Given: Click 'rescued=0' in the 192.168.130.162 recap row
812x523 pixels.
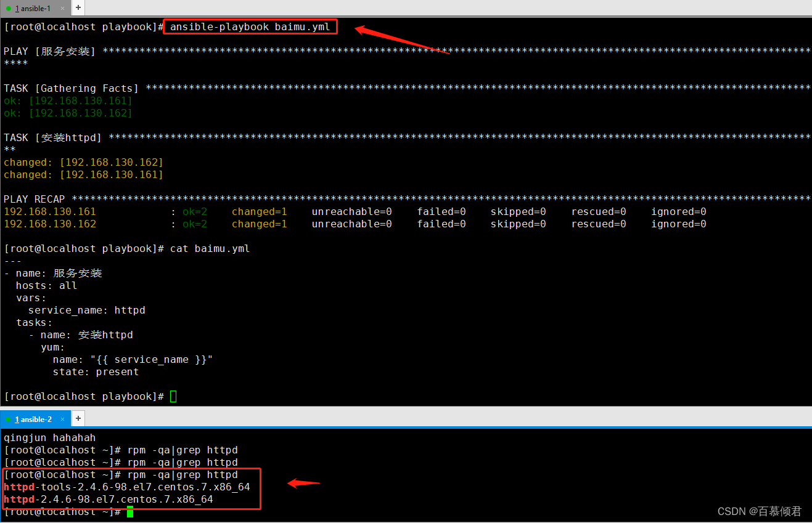Looking at the screenshot, I should point(599,224).
